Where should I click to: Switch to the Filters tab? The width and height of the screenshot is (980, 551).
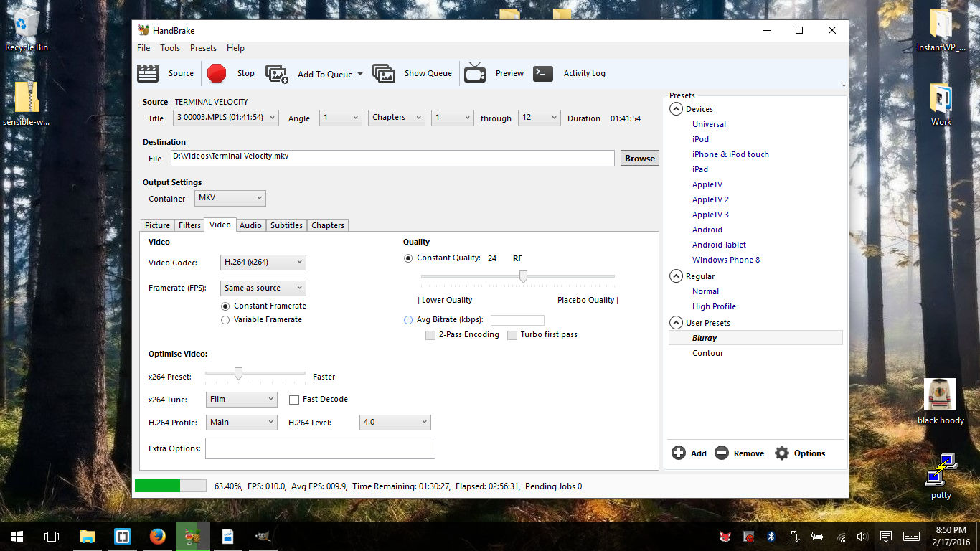coord(189,225)
